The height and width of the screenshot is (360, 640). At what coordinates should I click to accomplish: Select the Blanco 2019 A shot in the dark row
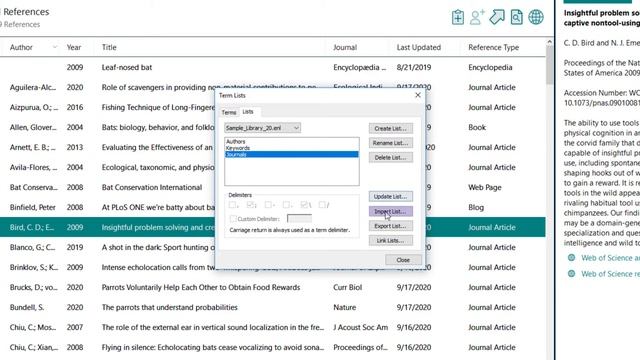click(273, 247)
